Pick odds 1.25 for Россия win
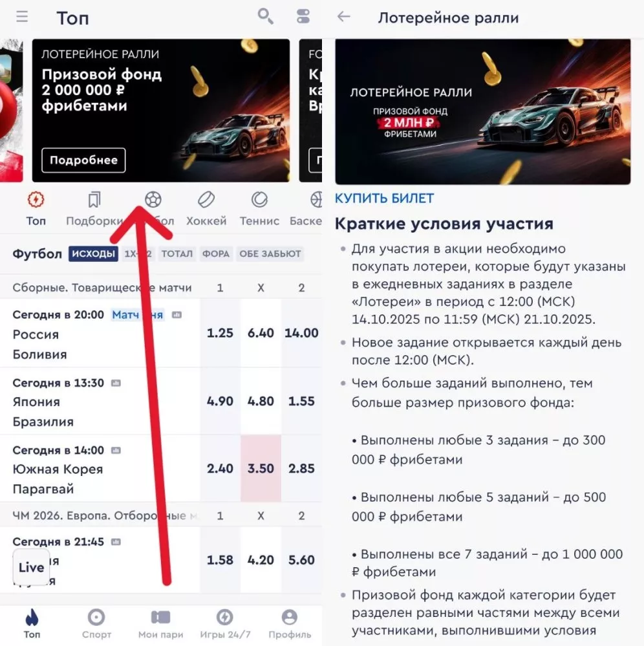 (x=220, y=333)
